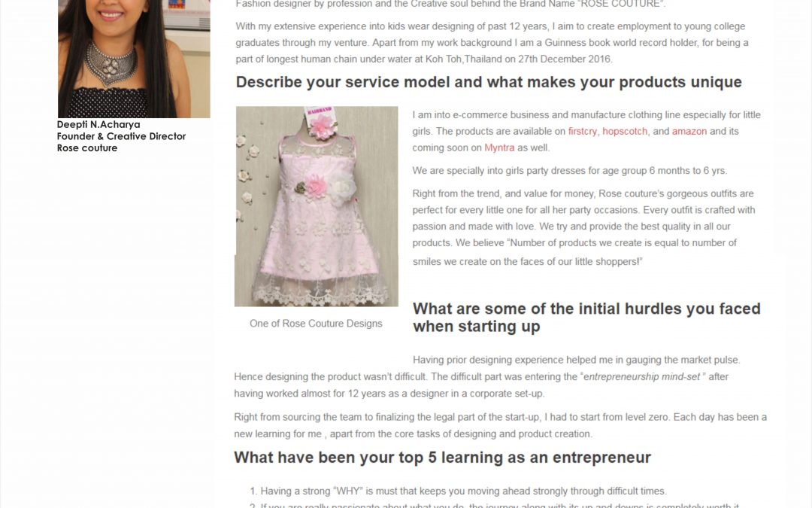Click the paragraph mentioning Guinness book world record
This screenshot has height=508, width=812.
(x=492, y=42)
